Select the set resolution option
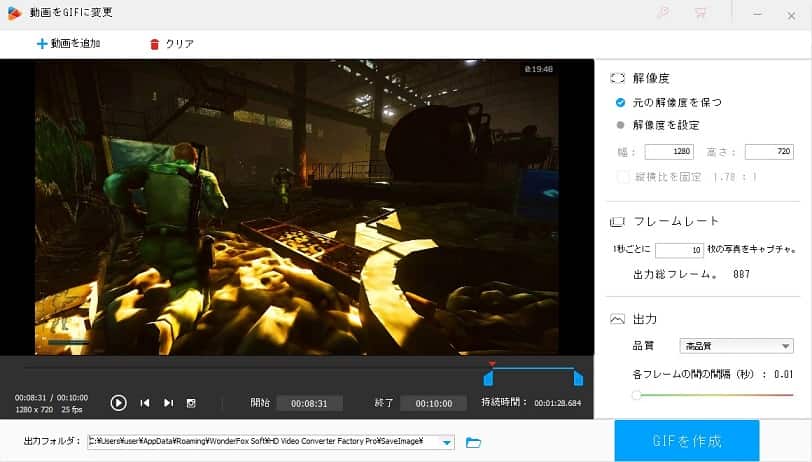 [620, 125]
